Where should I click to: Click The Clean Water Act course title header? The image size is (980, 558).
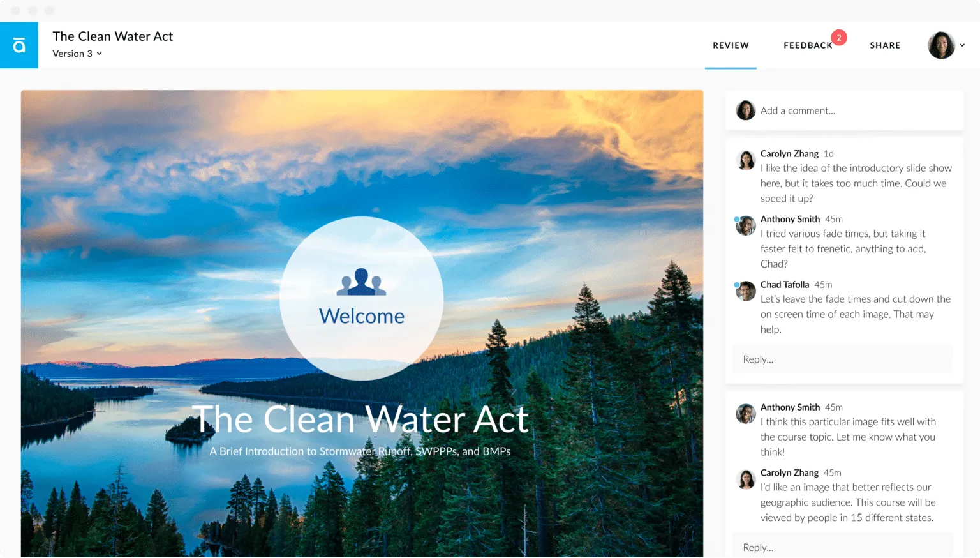(113, 36)
